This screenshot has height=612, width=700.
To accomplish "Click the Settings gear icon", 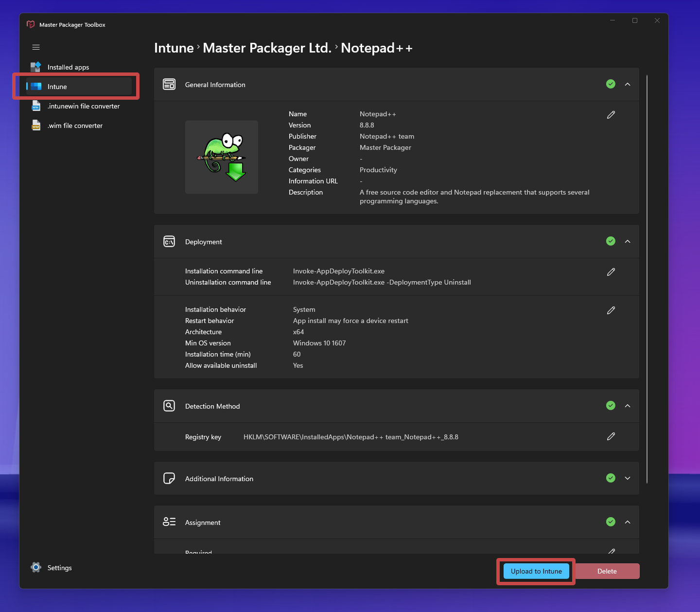I will [x=36, y=567].
